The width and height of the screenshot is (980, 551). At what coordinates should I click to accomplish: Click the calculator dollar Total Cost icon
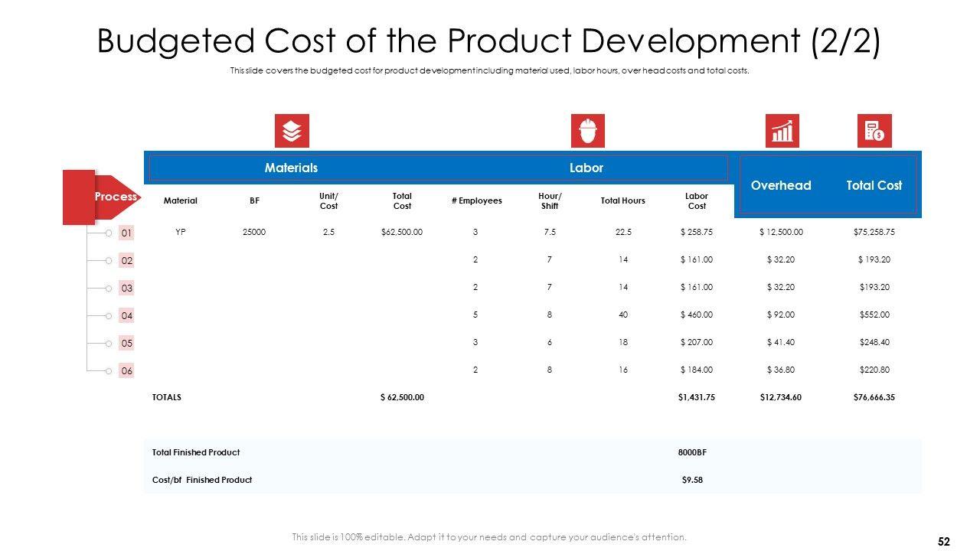point(874,131)
